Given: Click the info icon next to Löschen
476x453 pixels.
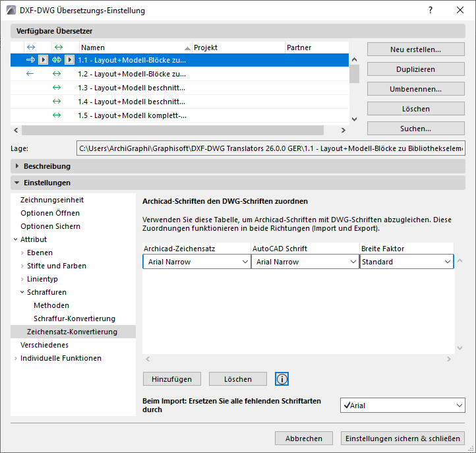Looking at the screenshot, I should [x=282, y=379].
